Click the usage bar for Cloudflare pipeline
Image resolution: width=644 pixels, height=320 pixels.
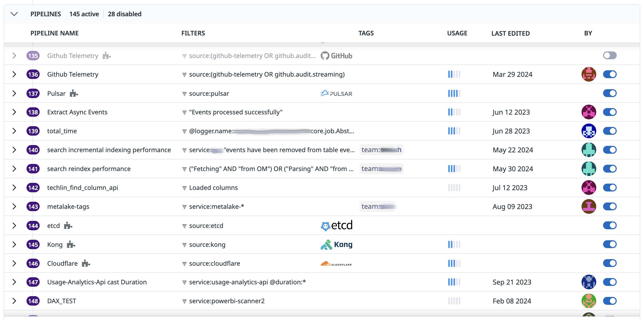(454, 263)
